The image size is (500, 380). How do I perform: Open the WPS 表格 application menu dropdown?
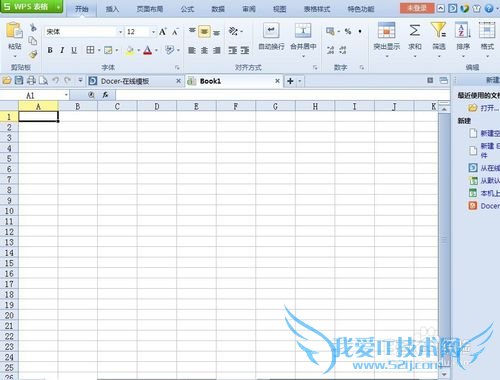point(58,7)
